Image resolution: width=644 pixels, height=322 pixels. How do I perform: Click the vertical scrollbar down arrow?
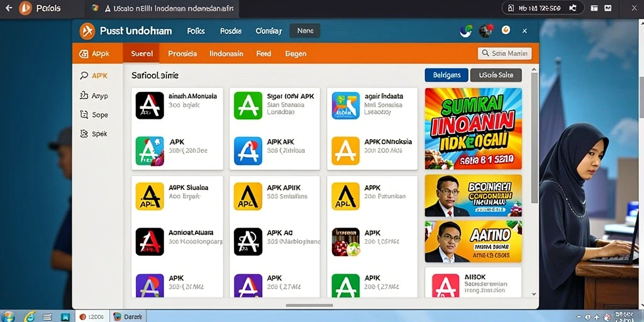click(534, 294)
